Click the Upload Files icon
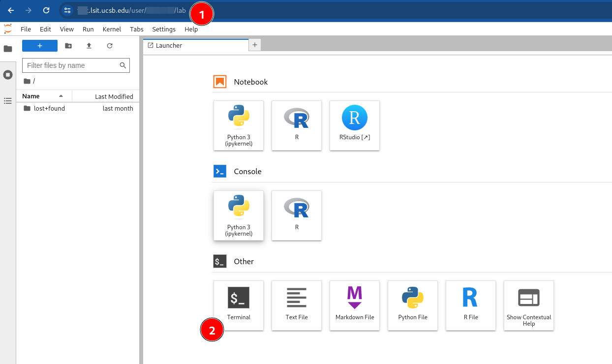The width and height of the screenshot is (612, 364). pos(89,46)
